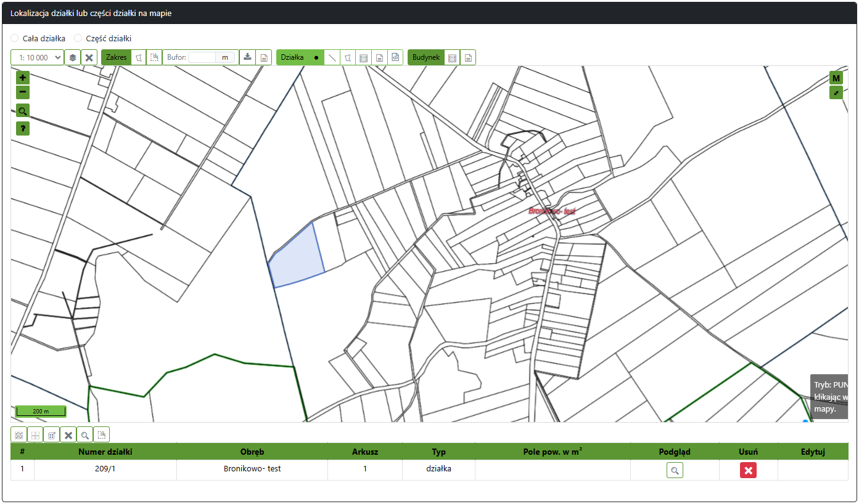Select the Działka line drawing tool
Screen dimensions: 859x504
pos(332,57)
